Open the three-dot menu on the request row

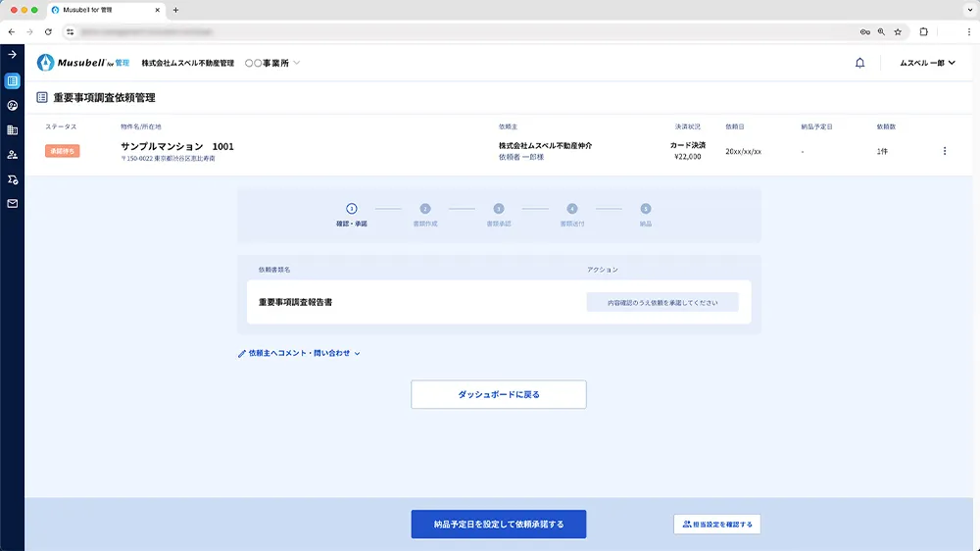tap(945, 151)
